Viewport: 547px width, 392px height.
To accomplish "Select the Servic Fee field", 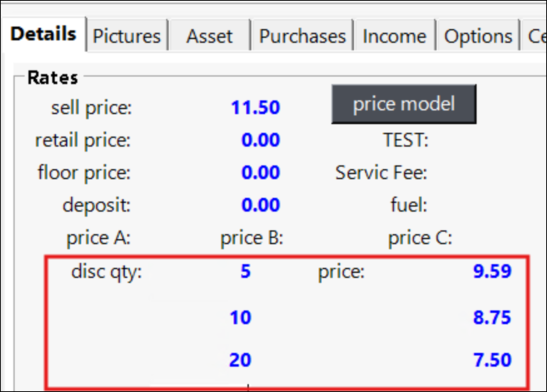I will [381, 173].
